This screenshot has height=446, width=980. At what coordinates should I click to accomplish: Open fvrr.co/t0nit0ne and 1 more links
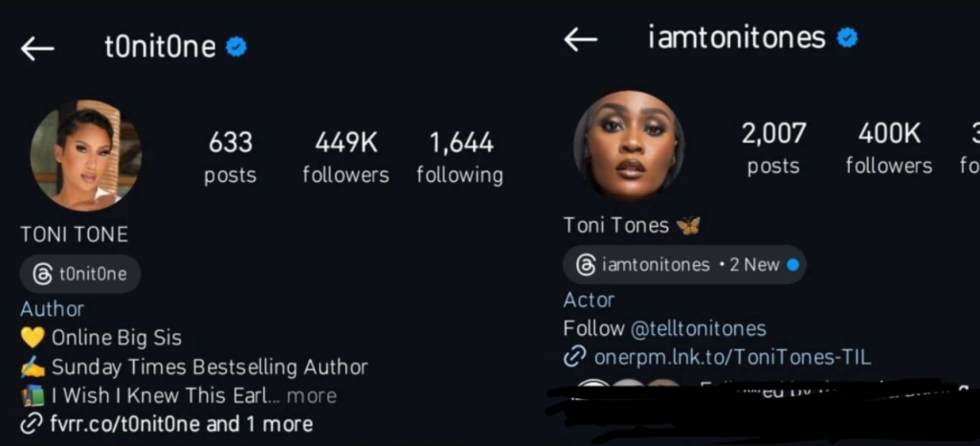[181, 425]
